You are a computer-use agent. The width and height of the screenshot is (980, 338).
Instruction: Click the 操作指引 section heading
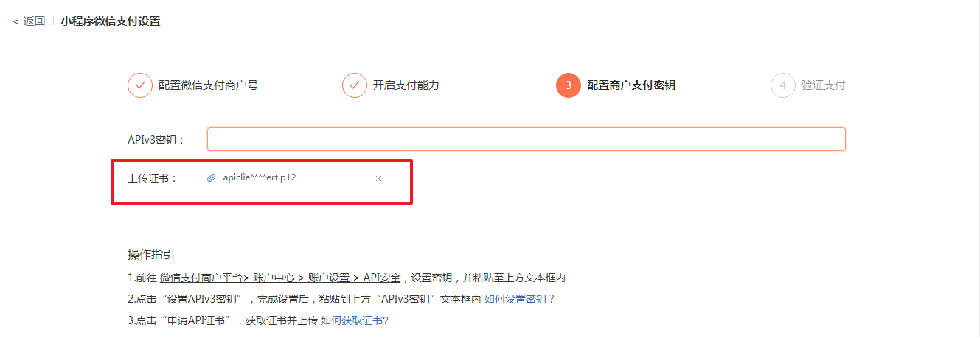point(151,255)
